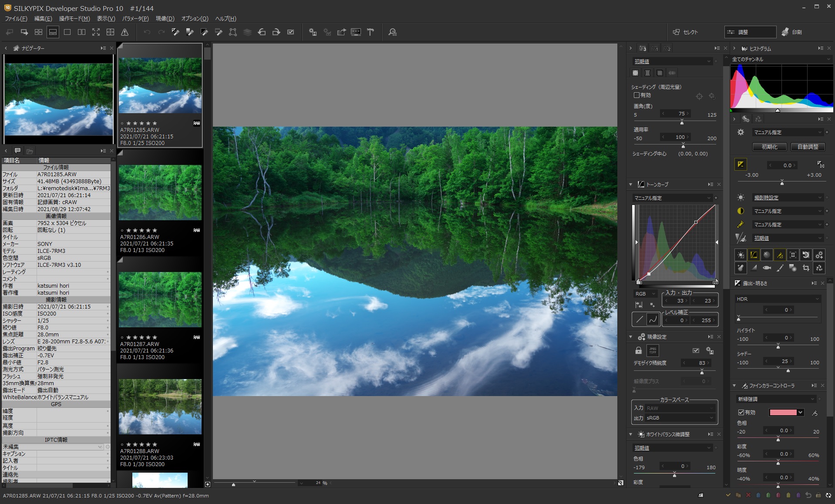Click the multi-preview grid icon in the toolbar
This screenshot has width=835, height=504.
click(38, 32)
